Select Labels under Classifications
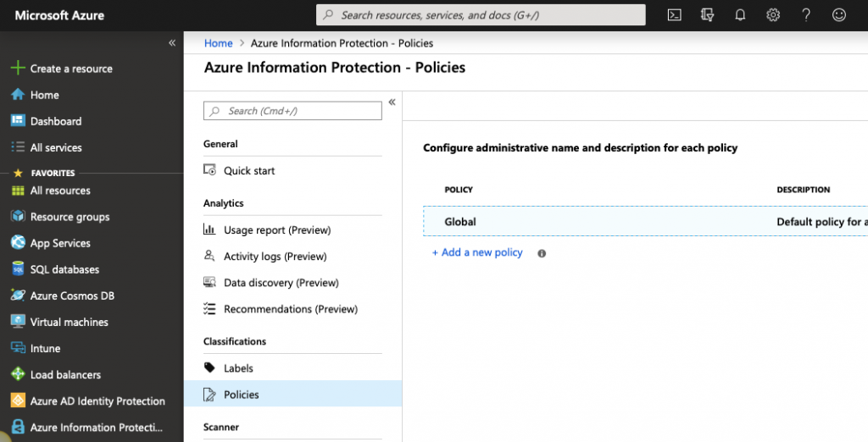This screenshot has width=868, height=442. pos(238,368)
